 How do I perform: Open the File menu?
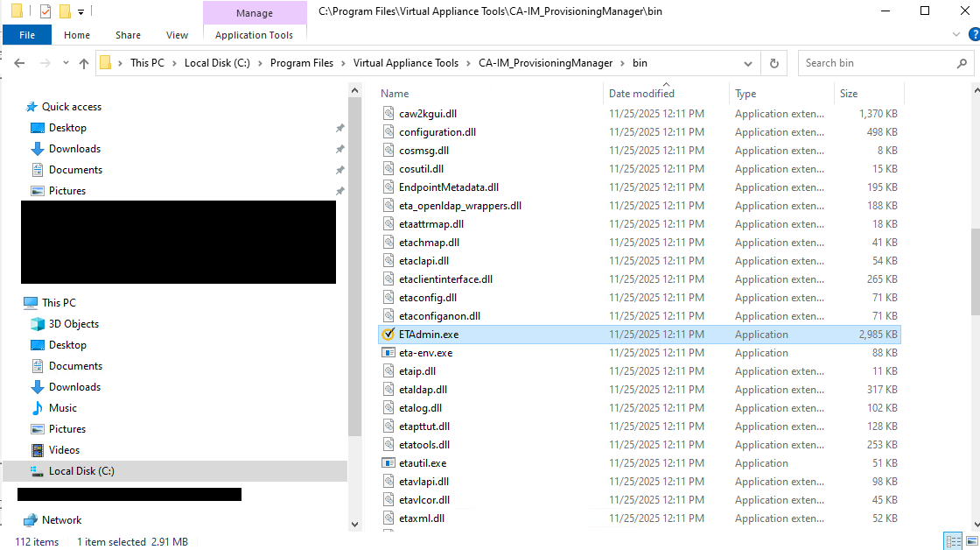[27, 35]
